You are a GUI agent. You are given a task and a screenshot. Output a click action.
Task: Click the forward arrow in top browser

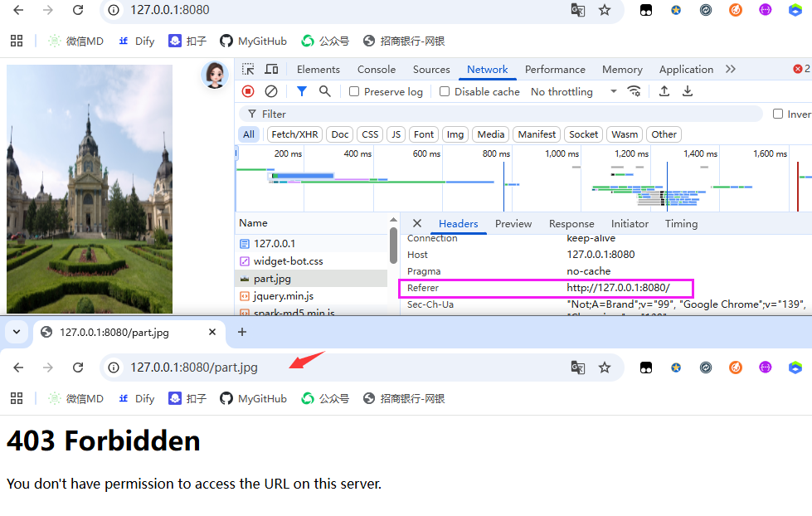(x=47, y=10)
